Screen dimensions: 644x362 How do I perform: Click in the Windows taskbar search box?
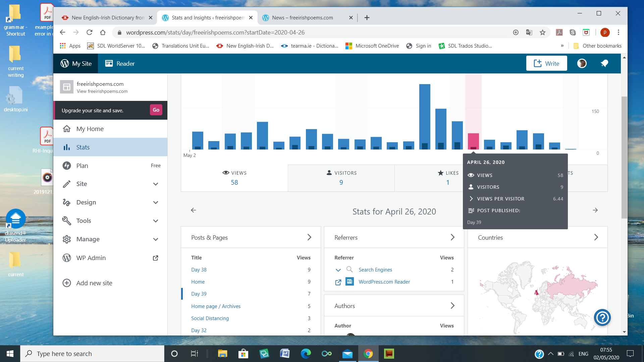(92, 354)
